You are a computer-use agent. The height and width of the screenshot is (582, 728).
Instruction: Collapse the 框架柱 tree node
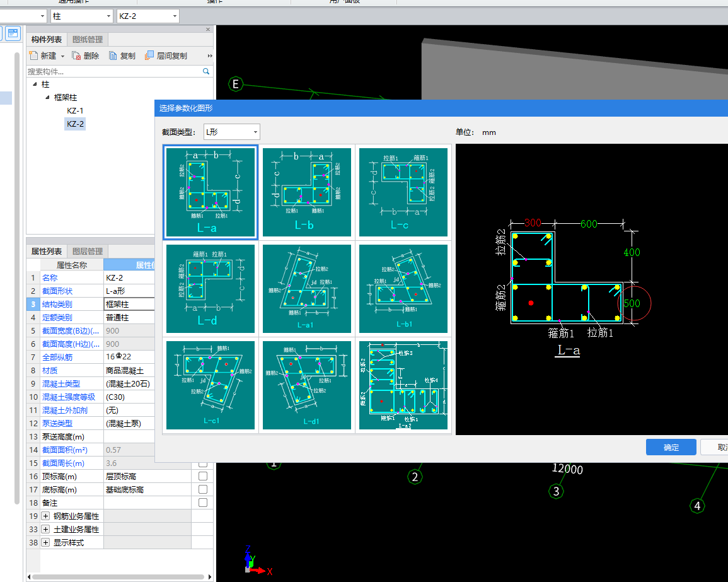(x=47, y=97)
